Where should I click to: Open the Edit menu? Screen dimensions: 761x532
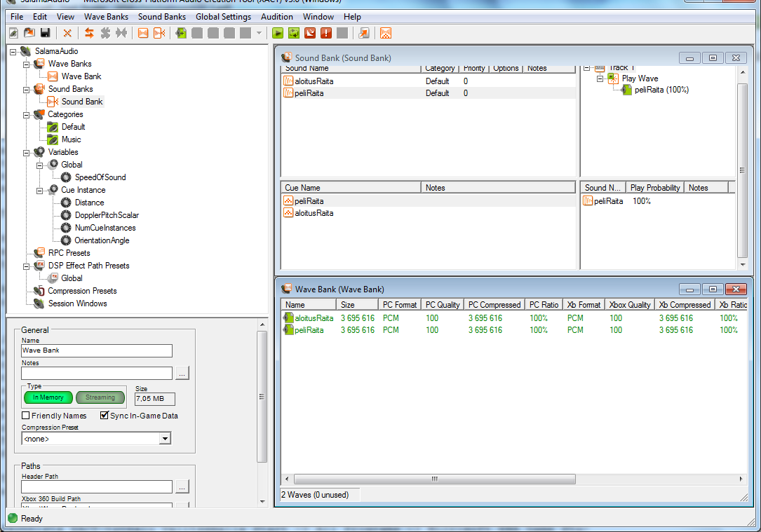pos(40,17)
